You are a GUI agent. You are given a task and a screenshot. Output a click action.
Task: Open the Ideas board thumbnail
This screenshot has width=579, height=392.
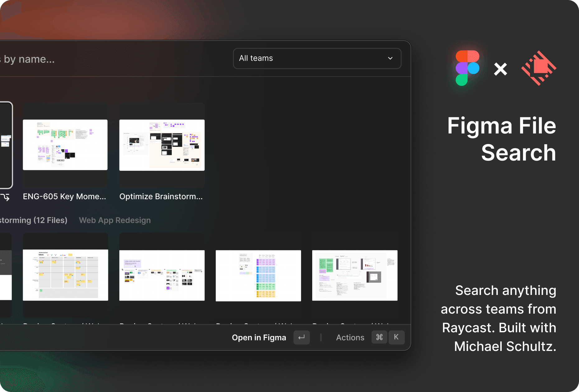[x=65, y=275]
